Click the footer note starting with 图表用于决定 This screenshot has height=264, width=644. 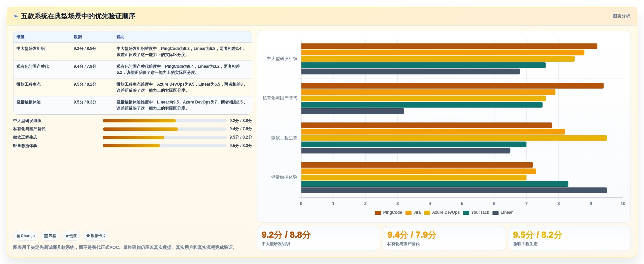(125, 247)
